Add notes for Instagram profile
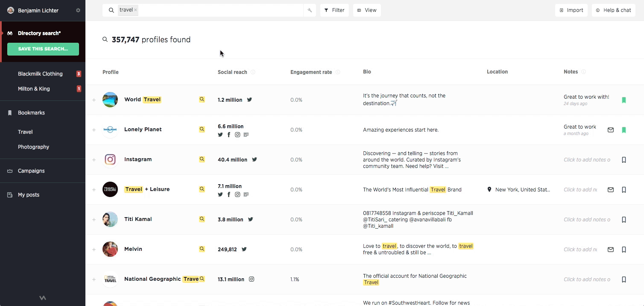 pos(587,160)
